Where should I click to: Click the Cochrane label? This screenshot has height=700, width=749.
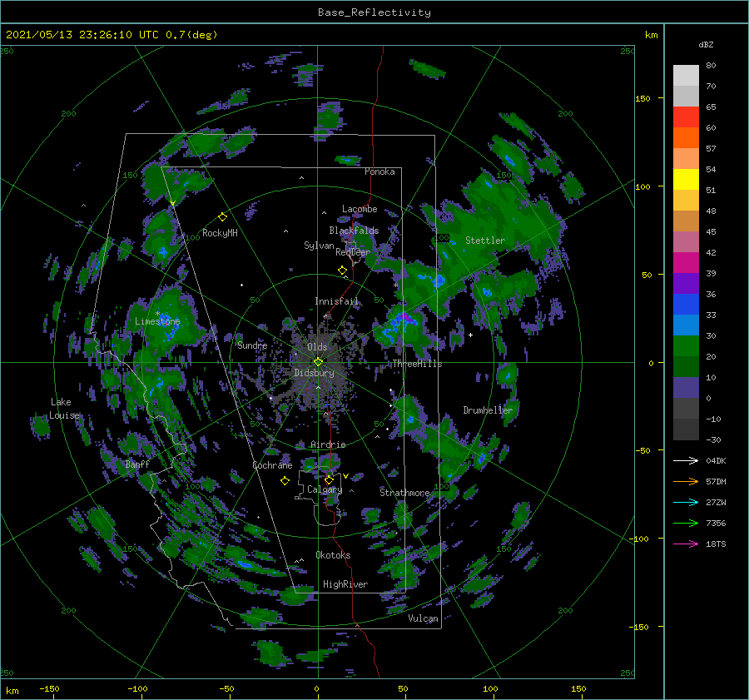[x=272, y=465]
